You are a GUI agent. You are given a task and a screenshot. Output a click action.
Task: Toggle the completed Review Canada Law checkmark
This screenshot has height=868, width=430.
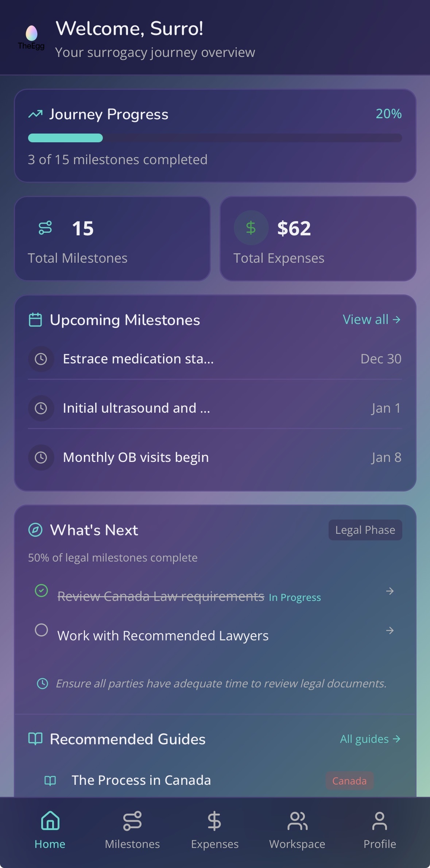coord(41,590)
